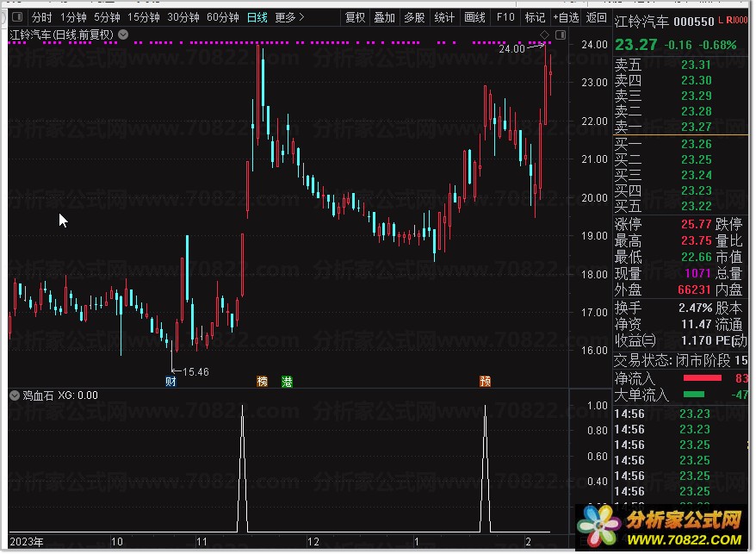Click the red 净流入 bar
The width and height of the screenshot is (756, 554).
tap(703, 378)
